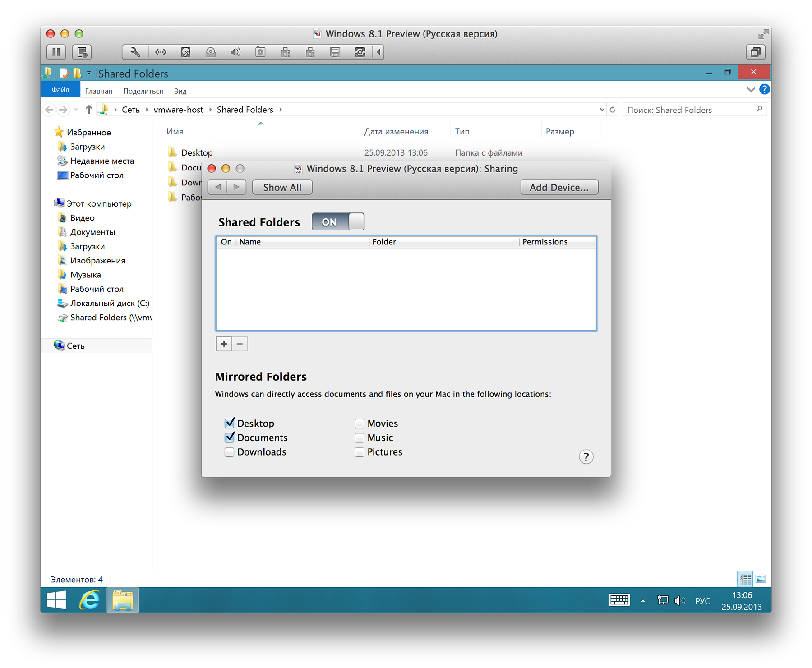The image size is (812, 668).
Task: Click the sharing sync icon in toolbar
Action: (x=360, y=52)
